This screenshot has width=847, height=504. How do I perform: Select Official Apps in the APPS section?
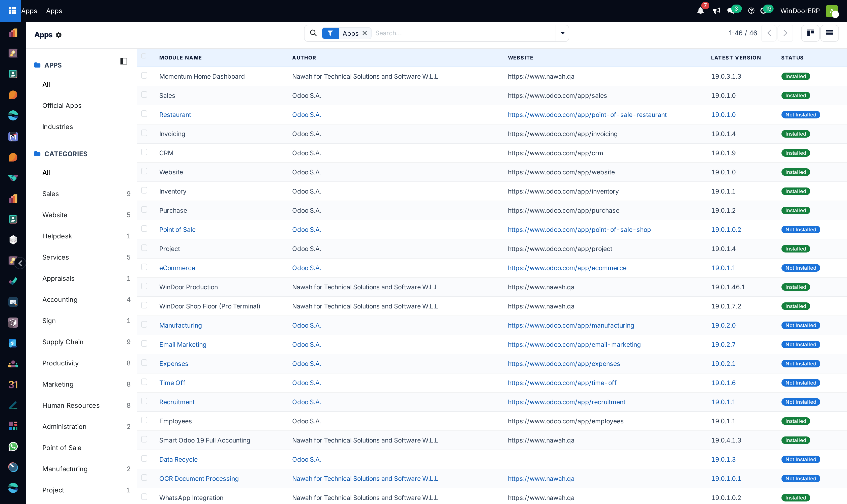coord(62,106)
